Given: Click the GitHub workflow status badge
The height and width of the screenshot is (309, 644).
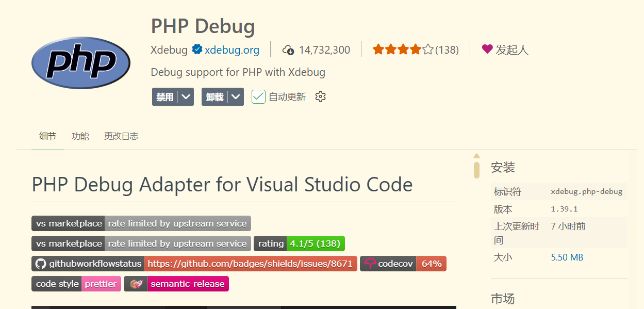Looking at the screenshot, I should pyautogui.click(x=194, y=264).
